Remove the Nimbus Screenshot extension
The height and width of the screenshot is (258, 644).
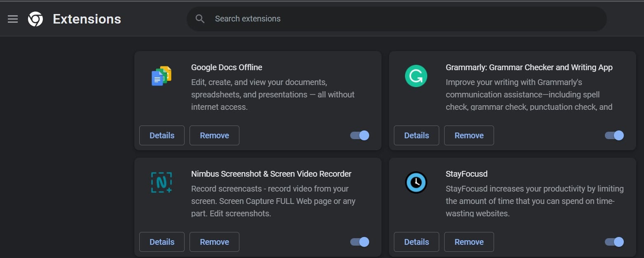214,242
